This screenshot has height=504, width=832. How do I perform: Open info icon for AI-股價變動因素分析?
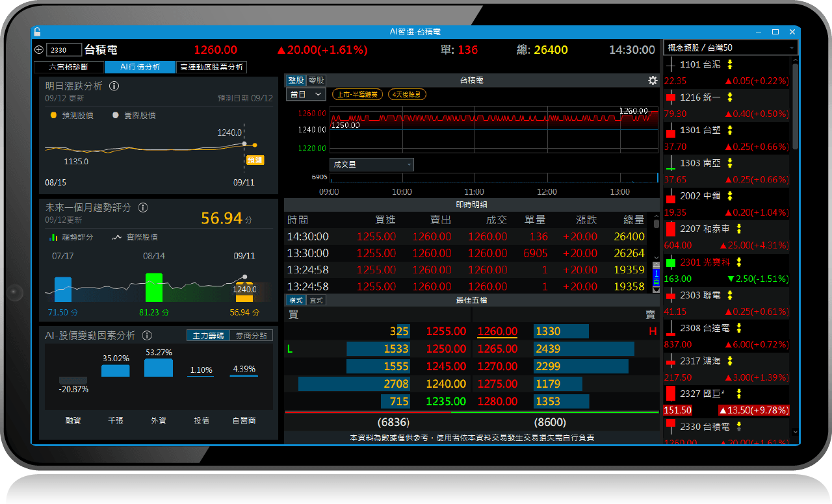(x=147, y=336)
